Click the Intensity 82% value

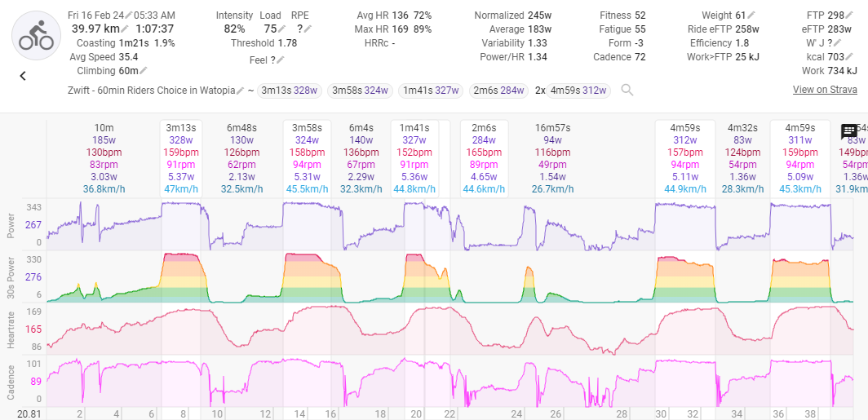coord(235,29)
